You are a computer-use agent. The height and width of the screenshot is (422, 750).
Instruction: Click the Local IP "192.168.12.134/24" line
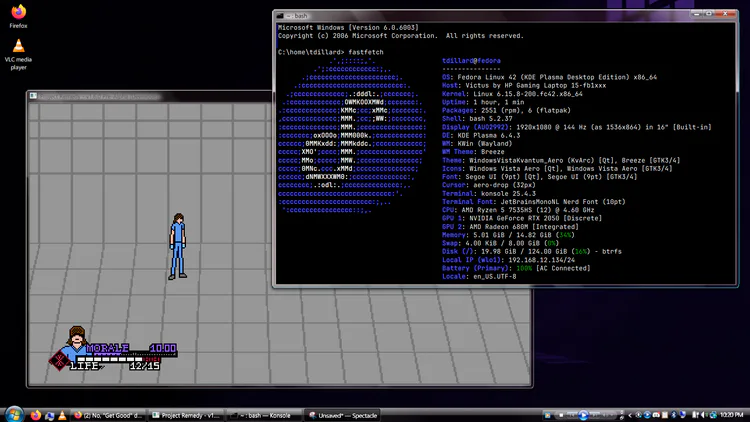(508, 260)
